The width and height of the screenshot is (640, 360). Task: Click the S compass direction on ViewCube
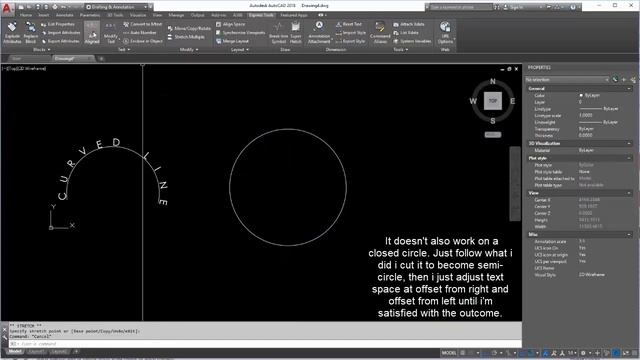pyautogui.click(x=493, y=121)
